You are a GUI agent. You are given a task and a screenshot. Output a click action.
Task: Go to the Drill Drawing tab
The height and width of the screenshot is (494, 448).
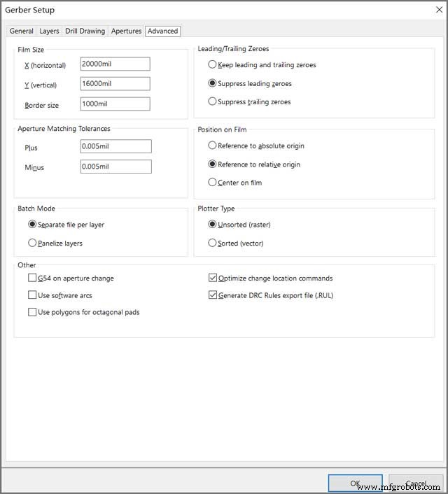(x=85, y=31)
